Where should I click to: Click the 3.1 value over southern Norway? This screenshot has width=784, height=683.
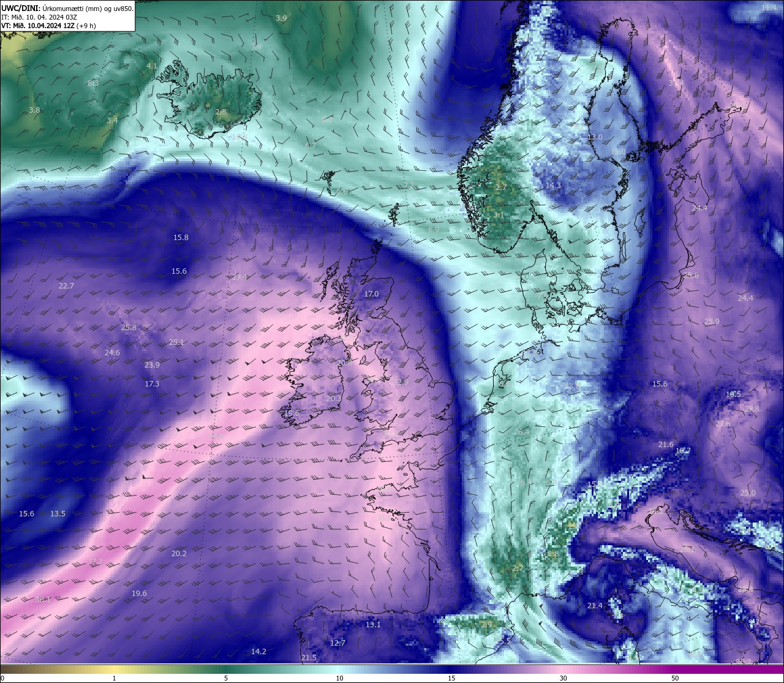(499, 215)
